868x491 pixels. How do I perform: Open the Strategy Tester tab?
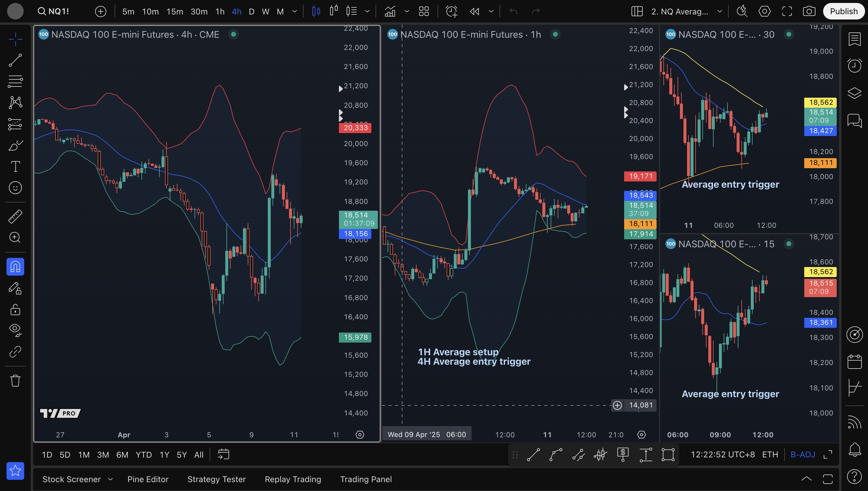[216, 479]
